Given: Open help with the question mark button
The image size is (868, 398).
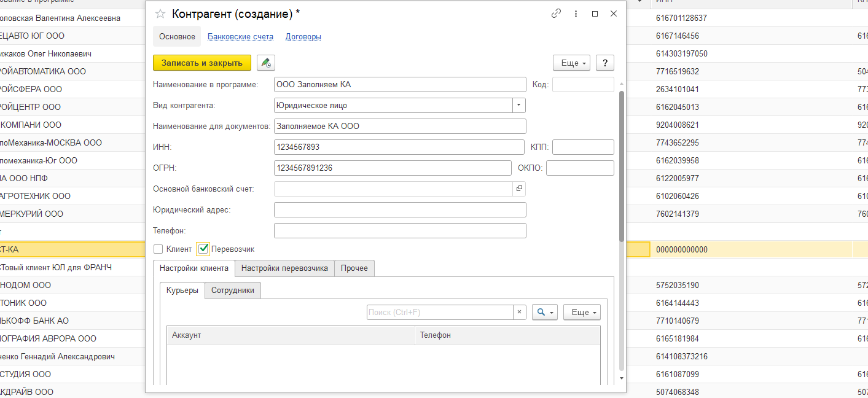Looking at the screenshot, I should pyautogui.click(x=605, y=63).
